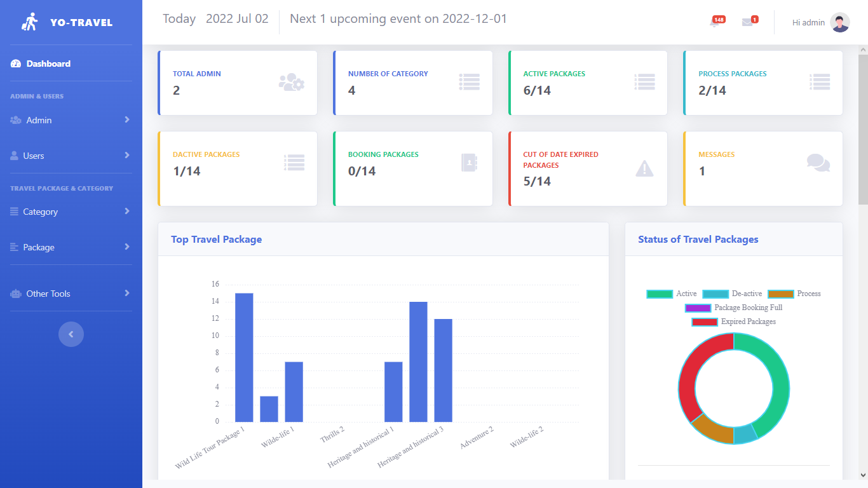
Task: Click the warning icon on expired packages card
Action: click(644, 168)
